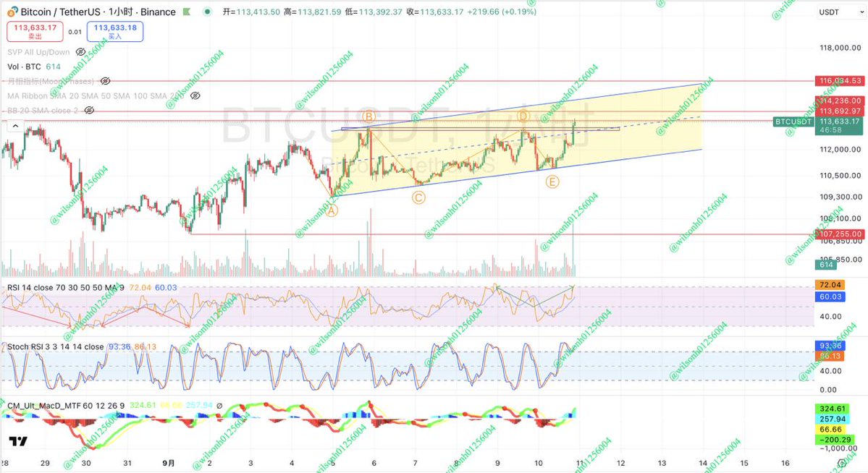Click the orange RSI value label 72.04
The height and width of the screenshot is (473, 868).
(x=829, y=285)
